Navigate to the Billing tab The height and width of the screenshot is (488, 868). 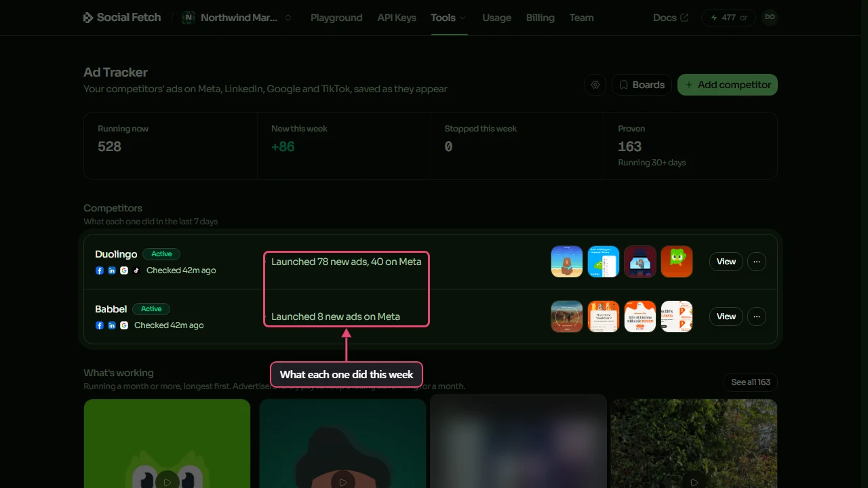[540, 18]
